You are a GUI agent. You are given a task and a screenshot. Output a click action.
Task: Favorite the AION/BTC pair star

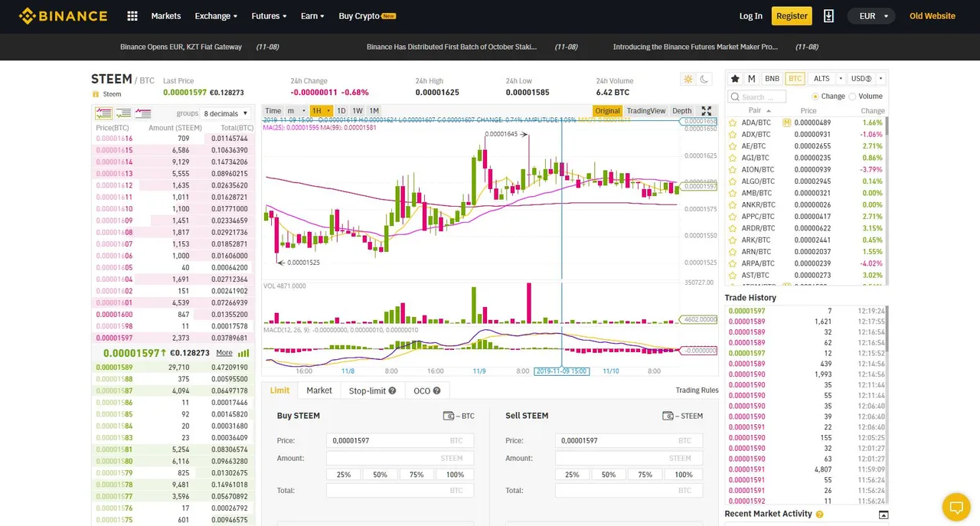pyautogui.click(x=733, y=169)
